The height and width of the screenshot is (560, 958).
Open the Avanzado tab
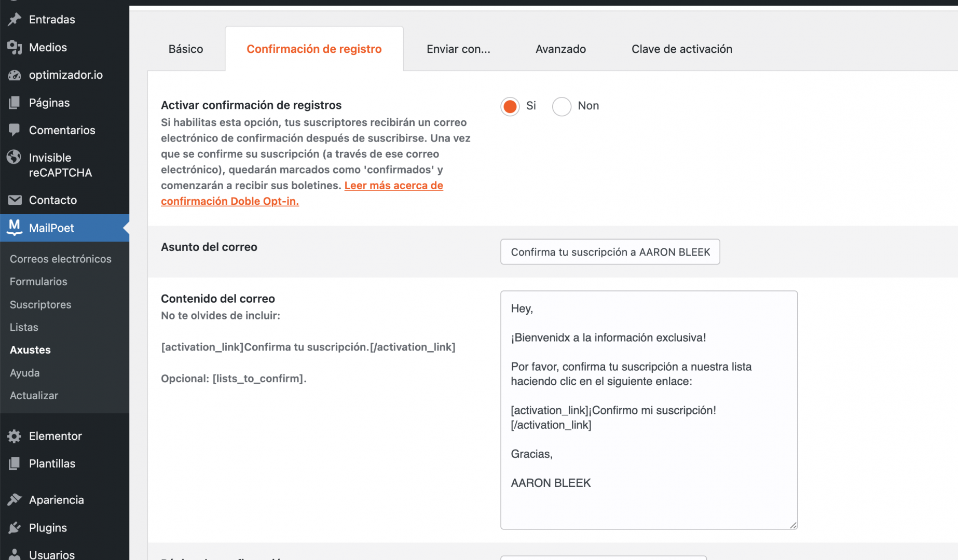tap(560, 49)
